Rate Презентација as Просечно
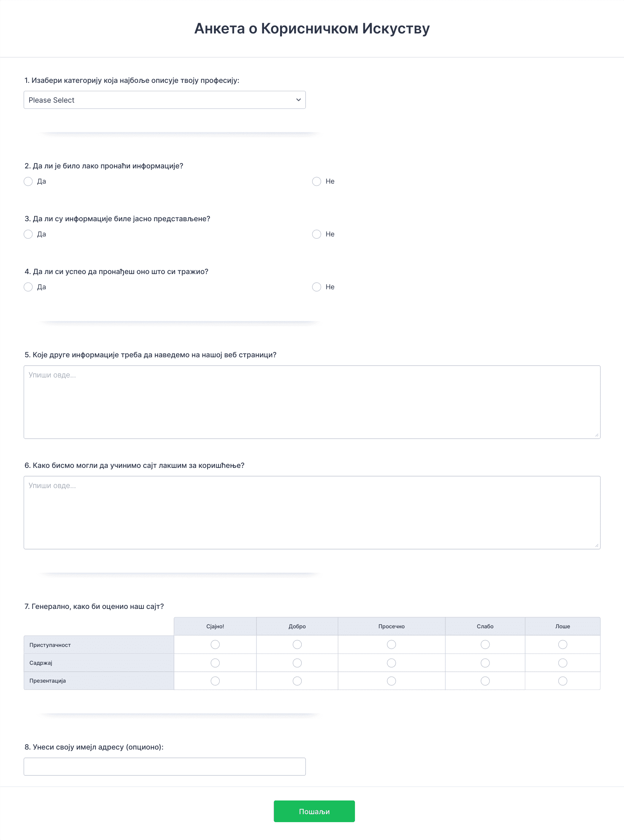624x840 pixels. coord(391,681)
